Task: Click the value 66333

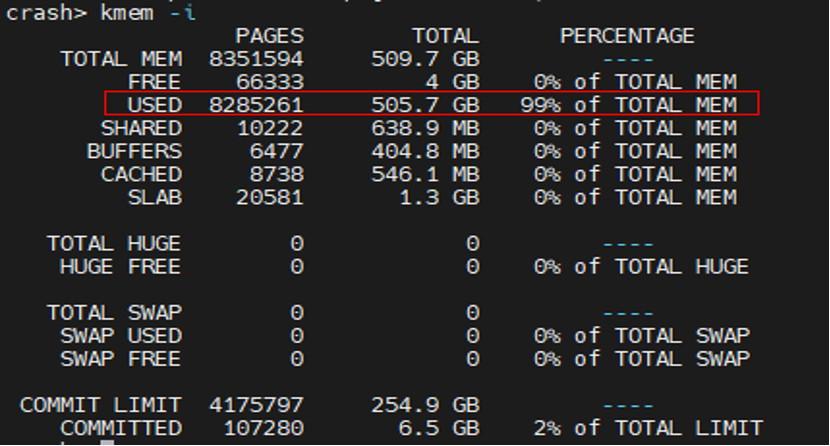Action: coord(270,82)
